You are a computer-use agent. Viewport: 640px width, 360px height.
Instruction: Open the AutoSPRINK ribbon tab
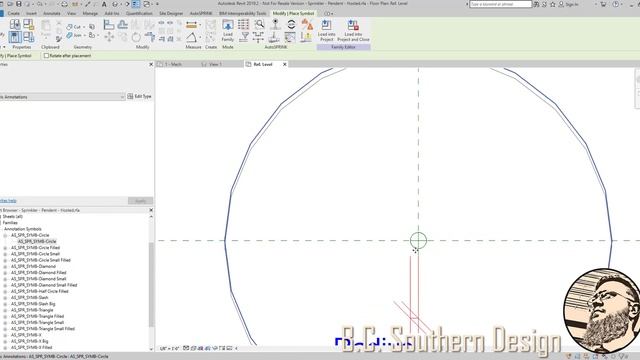201,13
